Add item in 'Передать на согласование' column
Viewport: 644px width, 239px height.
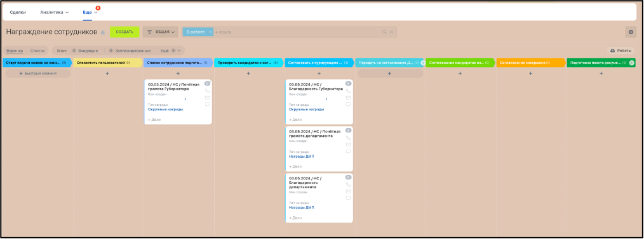coord(390,74)
